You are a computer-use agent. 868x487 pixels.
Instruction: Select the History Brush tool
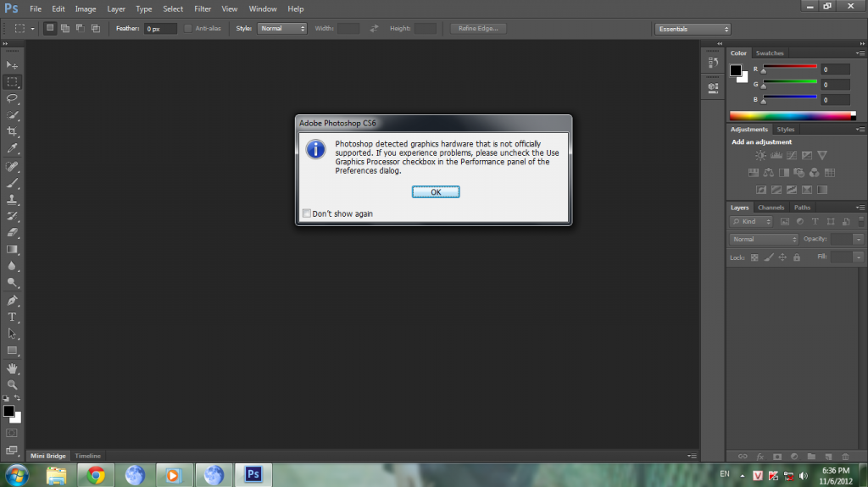pyautogui.click(x=12, y=216)
